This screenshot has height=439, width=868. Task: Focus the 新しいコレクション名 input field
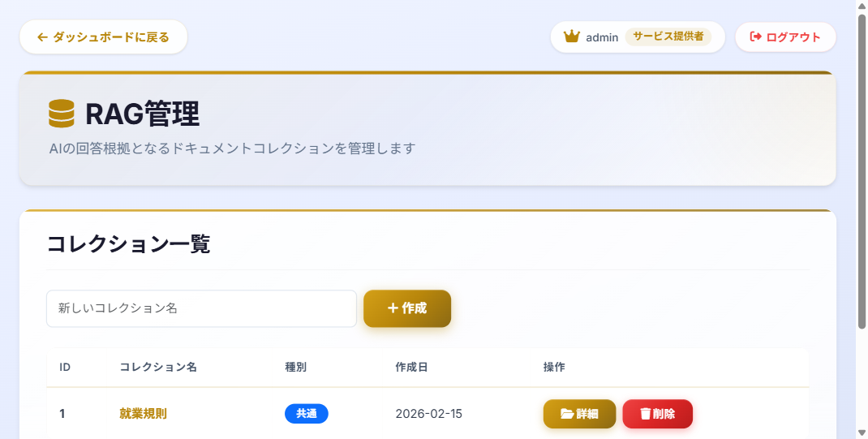click(x=201, y=309)
